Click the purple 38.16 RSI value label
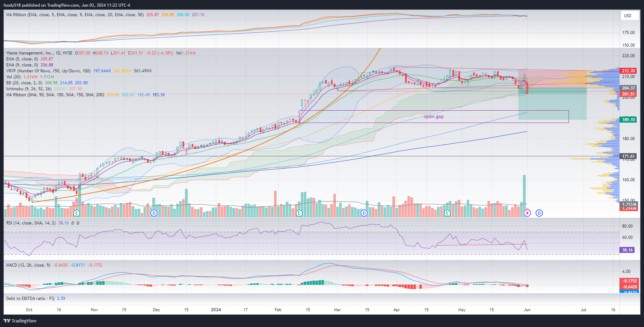 [x=628, y=250]
